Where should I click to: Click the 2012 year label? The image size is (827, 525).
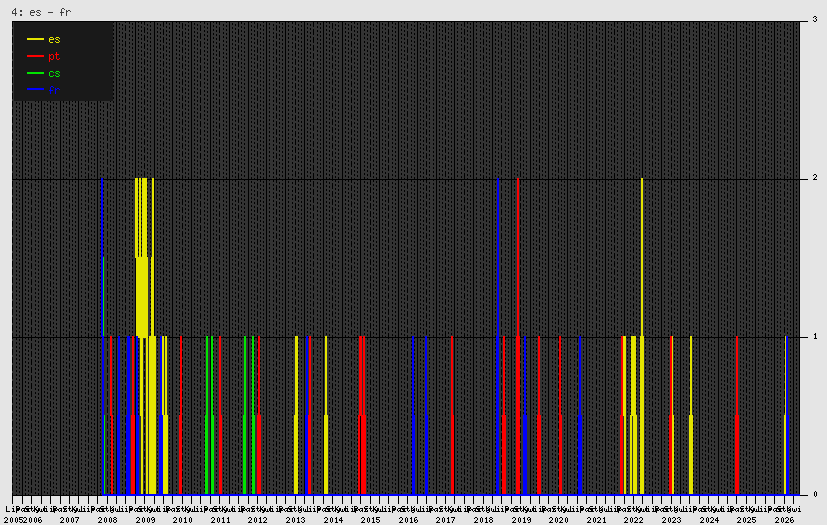pyautogui.click(x=257, y=520)
